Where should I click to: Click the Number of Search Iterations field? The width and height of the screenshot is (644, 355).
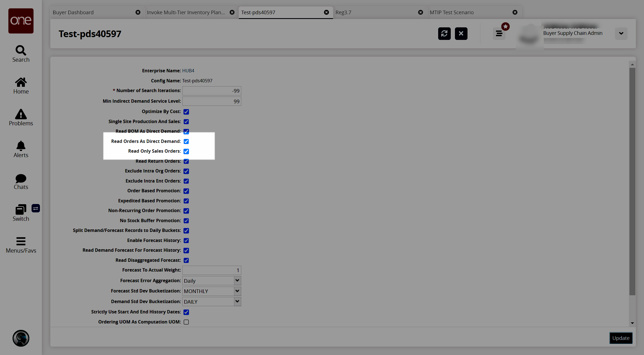[211, 91]
